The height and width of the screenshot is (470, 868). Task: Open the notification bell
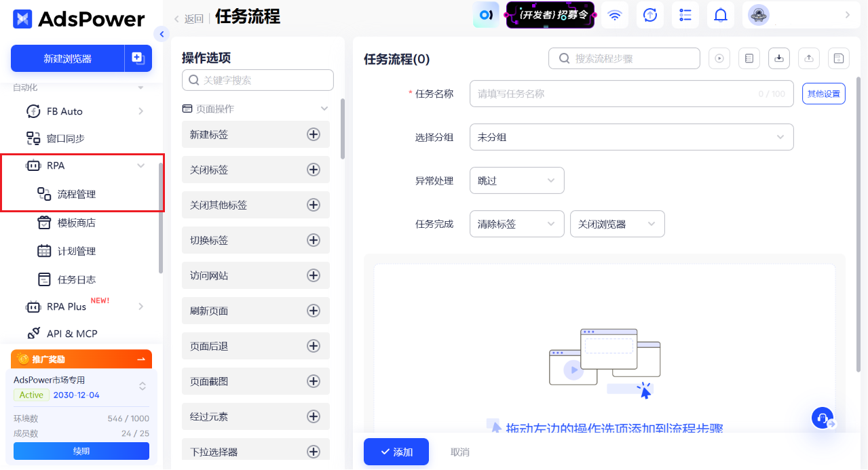pos(721,15)
